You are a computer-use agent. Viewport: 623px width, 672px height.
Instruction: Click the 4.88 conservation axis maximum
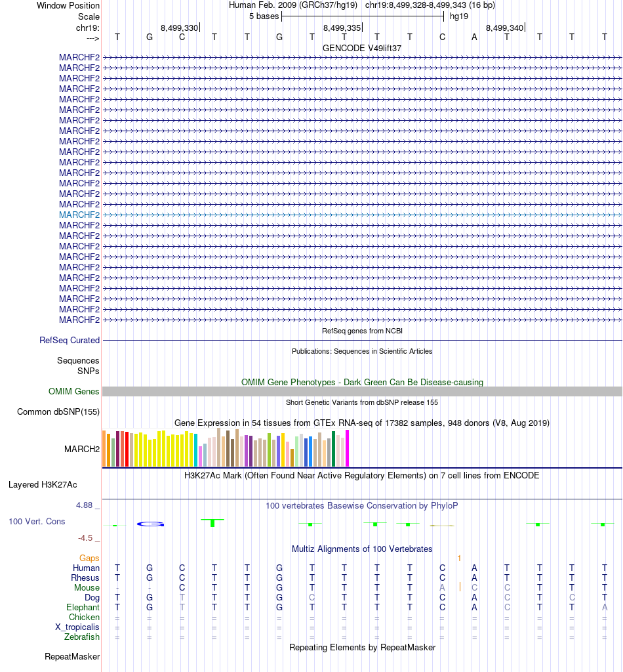pyautogui.click(x=85, y=505)
